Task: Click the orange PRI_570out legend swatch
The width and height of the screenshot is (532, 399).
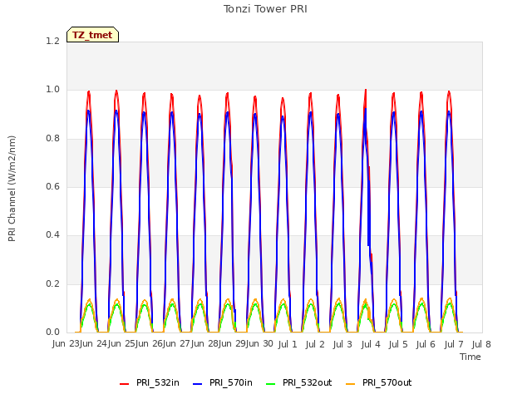Action: tap(351, 383)
